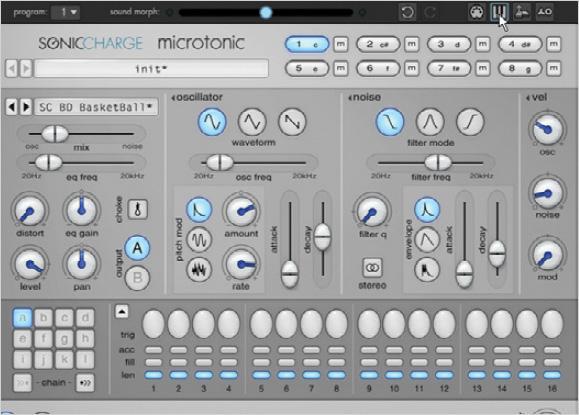The width and height of the screenshot is (579, 415).
Task: Select pattern k
Action: (64, 360)
